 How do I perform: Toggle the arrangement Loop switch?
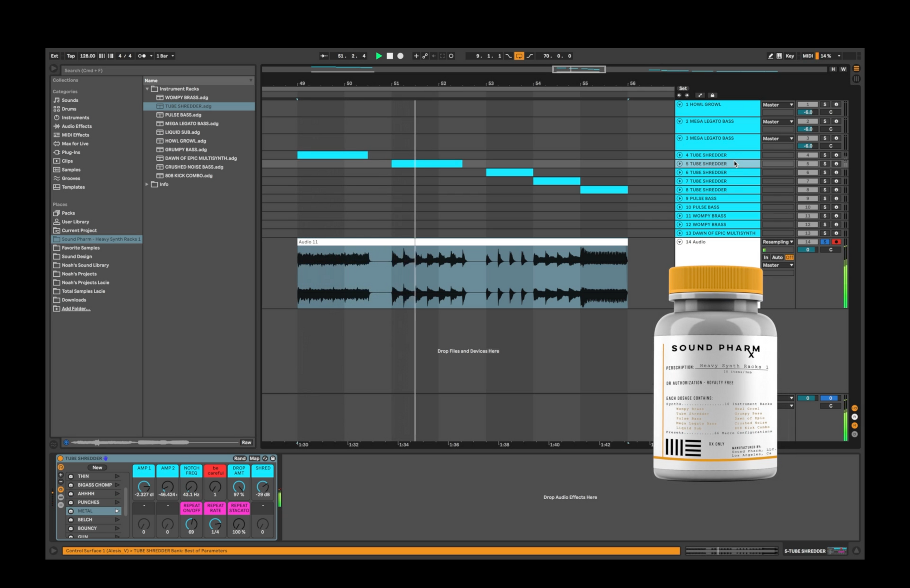click(x=519, y=56)
